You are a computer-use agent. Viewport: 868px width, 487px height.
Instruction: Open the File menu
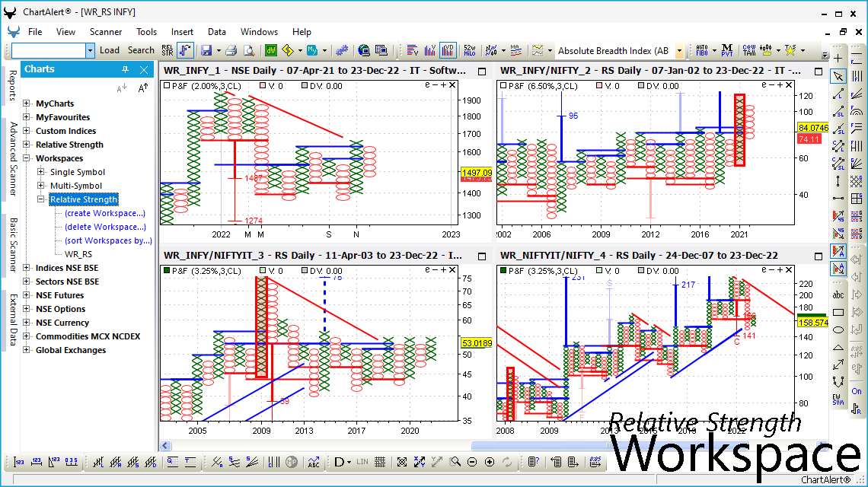pyautogui.click(x=35, y=31)
